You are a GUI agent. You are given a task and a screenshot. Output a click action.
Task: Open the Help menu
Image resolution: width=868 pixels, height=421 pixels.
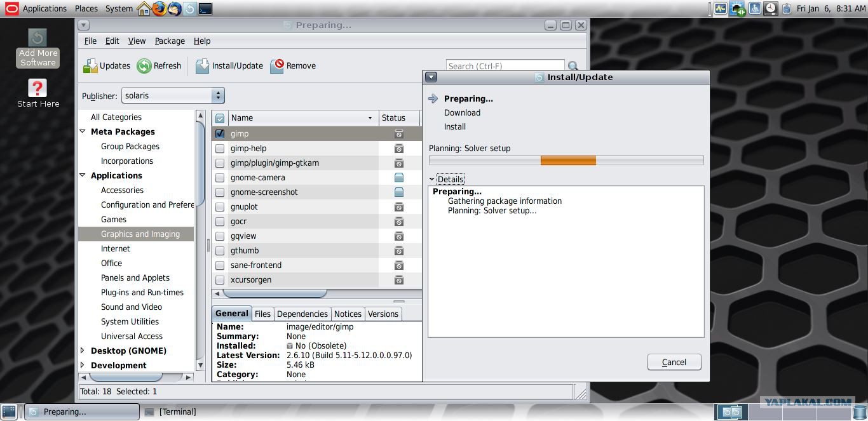point(202,41)
